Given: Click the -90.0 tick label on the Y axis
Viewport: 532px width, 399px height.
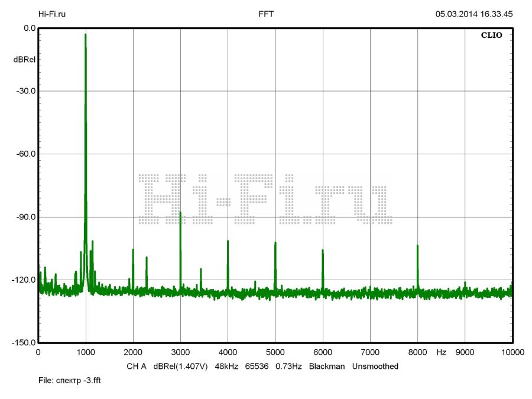Looking at the screenshot, I should pyautogui.click(x=25, y=217).
